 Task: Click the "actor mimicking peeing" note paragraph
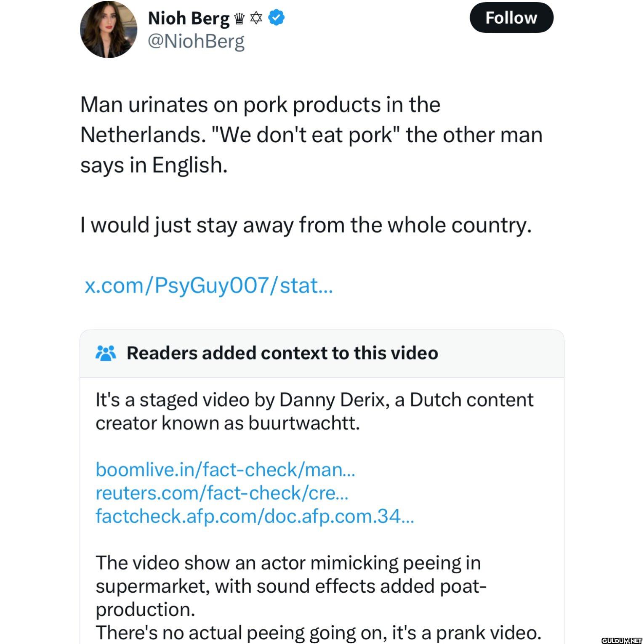tap(288, 563)
